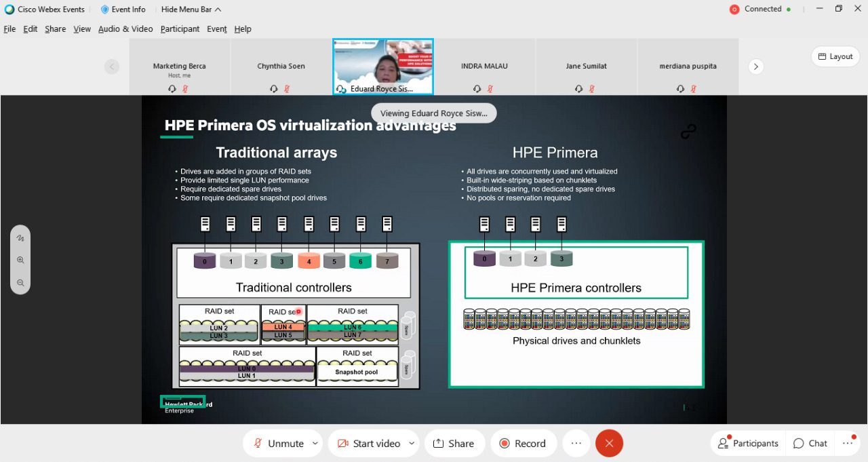Show more participants with right arrow
Image resolution: width=868 pixels, height=462 pixels.
tap(755, 66)
